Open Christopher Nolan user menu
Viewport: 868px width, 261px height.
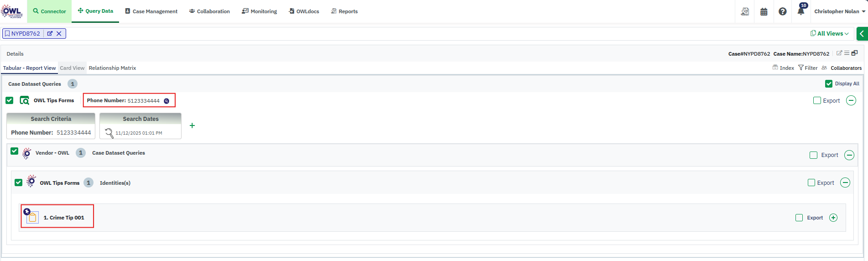tap(839, 11)
